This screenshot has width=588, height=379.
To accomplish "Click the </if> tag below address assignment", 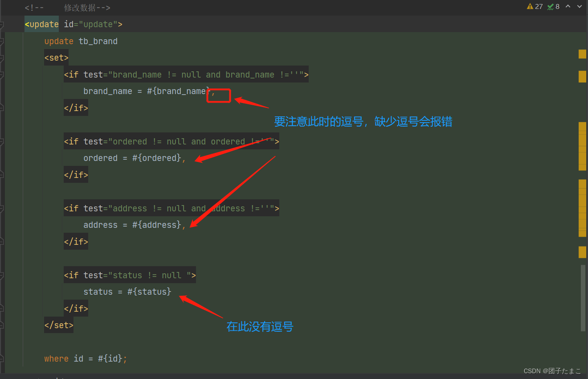I will [x=76, y=242].
